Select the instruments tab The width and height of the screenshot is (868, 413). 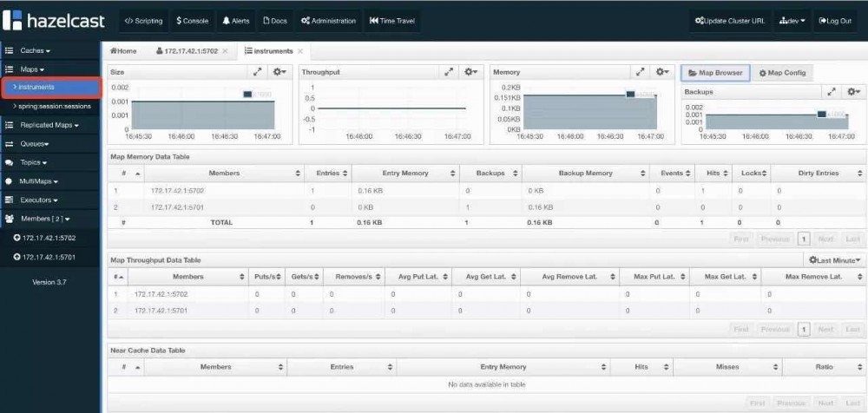(x=269, y=51)
